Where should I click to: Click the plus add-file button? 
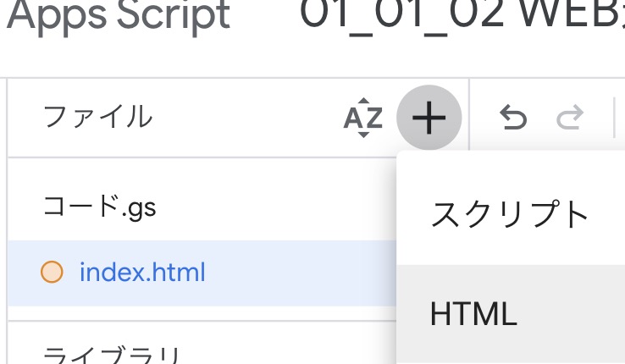coord(429,118)
